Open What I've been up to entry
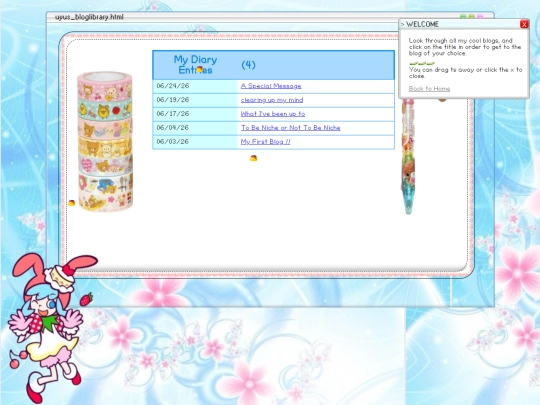The height and width of the screenshot is (405, 540). tap(273, 114)
